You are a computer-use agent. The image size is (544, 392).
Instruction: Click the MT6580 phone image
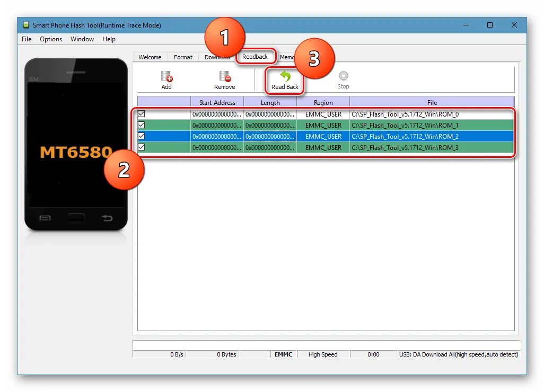(76, 144)
